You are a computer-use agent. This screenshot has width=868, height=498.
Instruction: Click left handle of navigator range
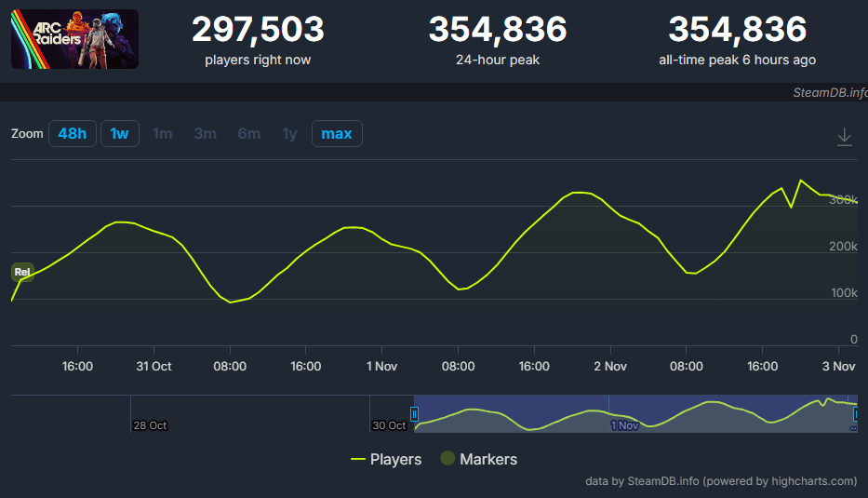(415, 414)
